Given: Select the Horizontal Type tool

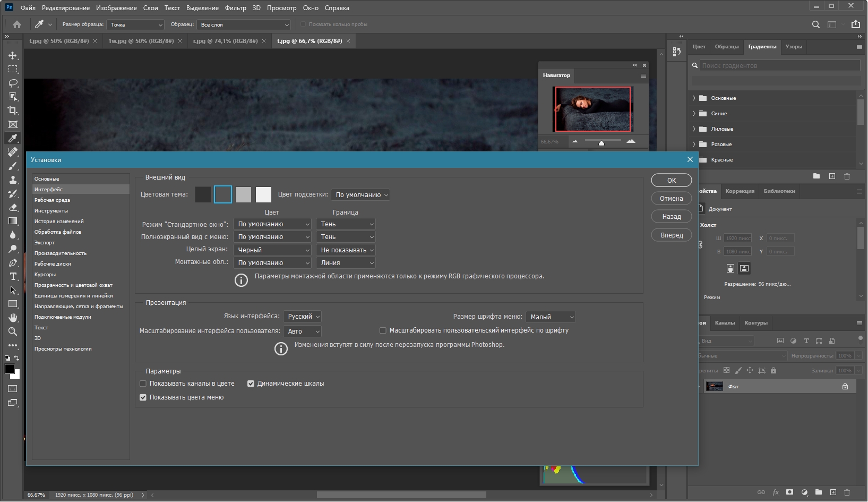Looking at the screenshot, I should pyautogui.click(x=13, y=276).
